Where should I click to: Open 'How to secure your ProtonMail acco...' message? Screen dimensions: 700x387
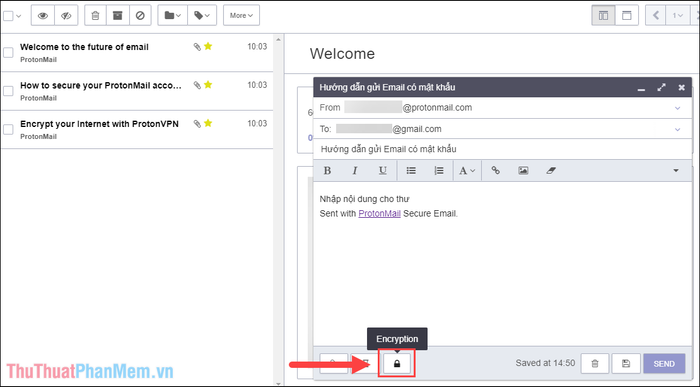pos(101,85)
